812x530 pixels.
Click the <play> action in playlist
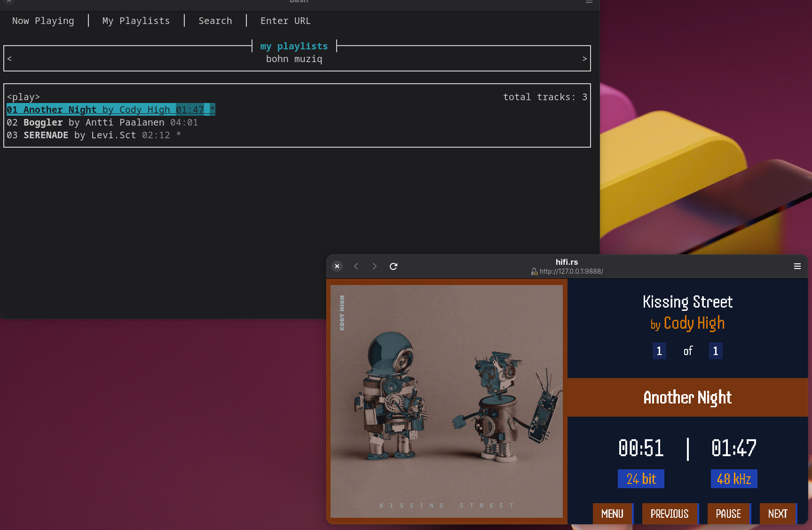tap(23, 97)
